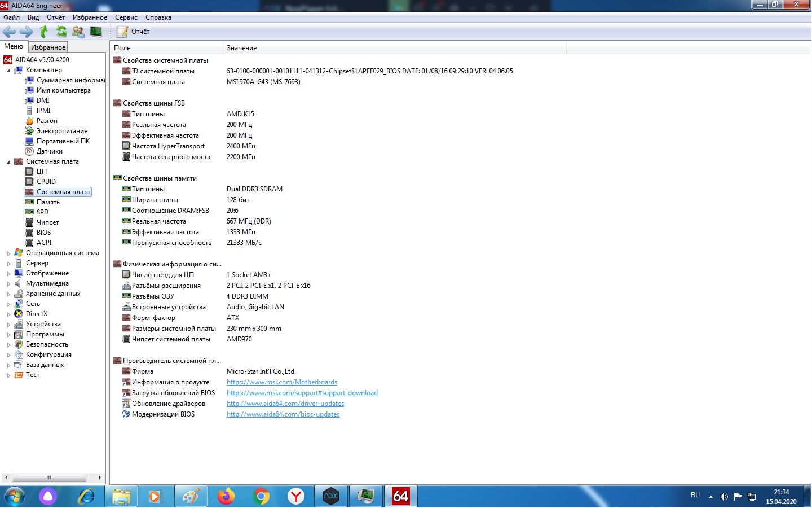Viewport: 812px width, 508px height.
Task: Open the system monitor toolbar icon
Action: (x=96, y=32)
